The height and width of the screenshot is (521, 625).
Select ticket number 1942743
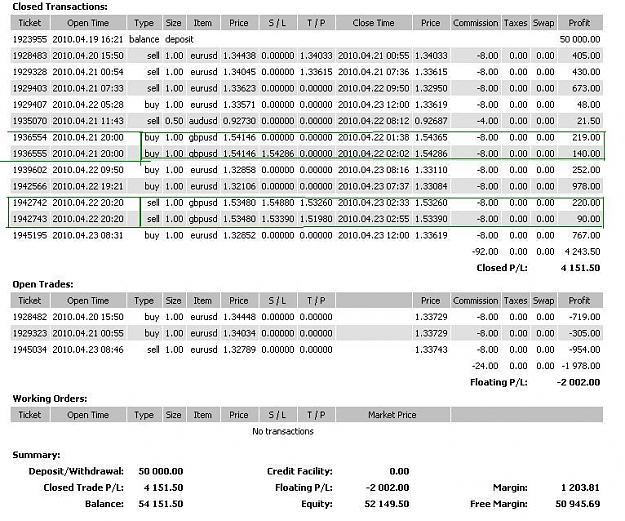tap(30, 219)
